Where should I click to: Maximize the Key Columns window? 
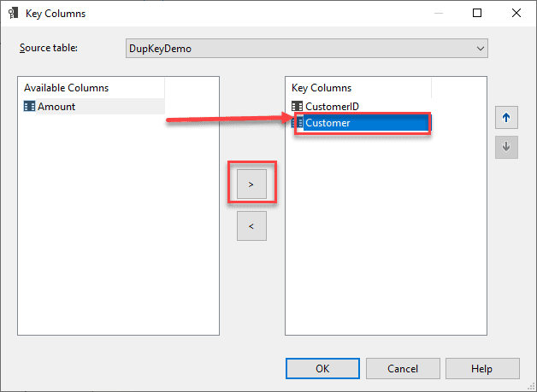tap(477, 14)
